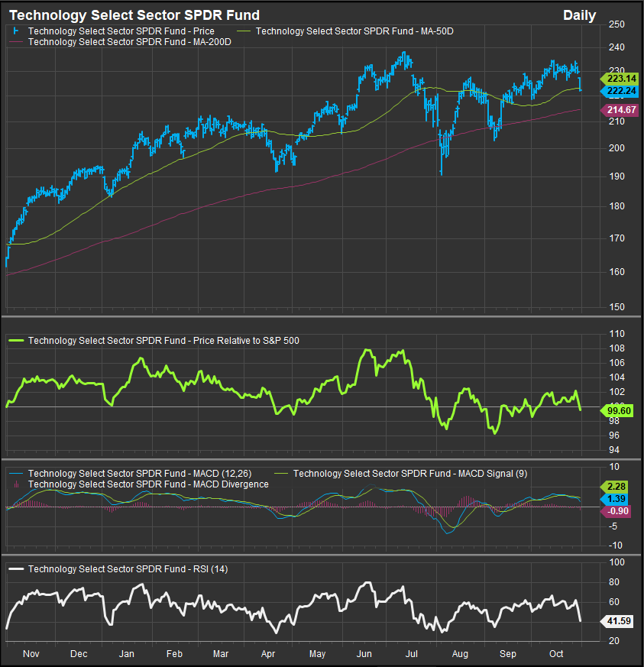Click the 1.39 MACD value tag
The width and height of the screenshot is (644, 667).
point(613,499)
